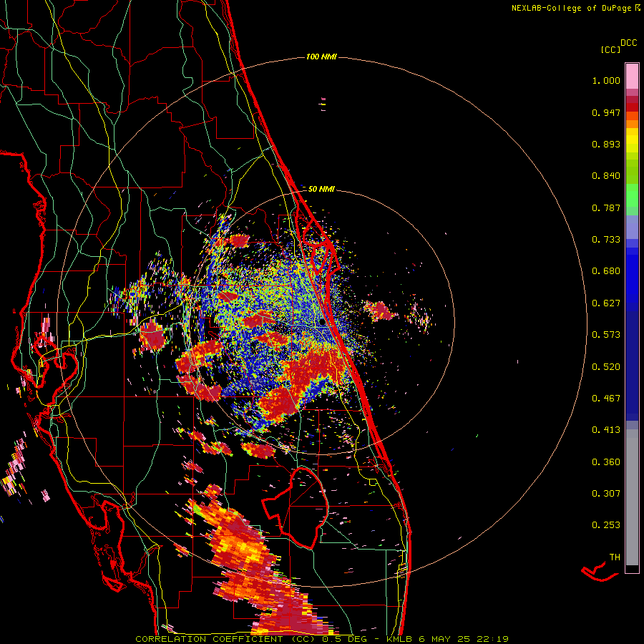Pick the pink segment of the color scale
Viewport: 644px width, 644px height.
[632, 76]
